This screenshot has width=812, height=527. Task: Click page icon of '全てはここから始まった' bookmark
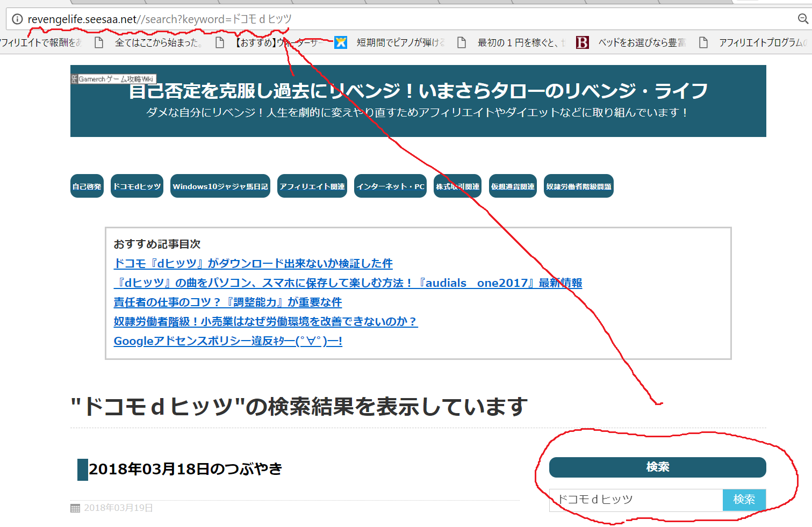coord(99,42)
